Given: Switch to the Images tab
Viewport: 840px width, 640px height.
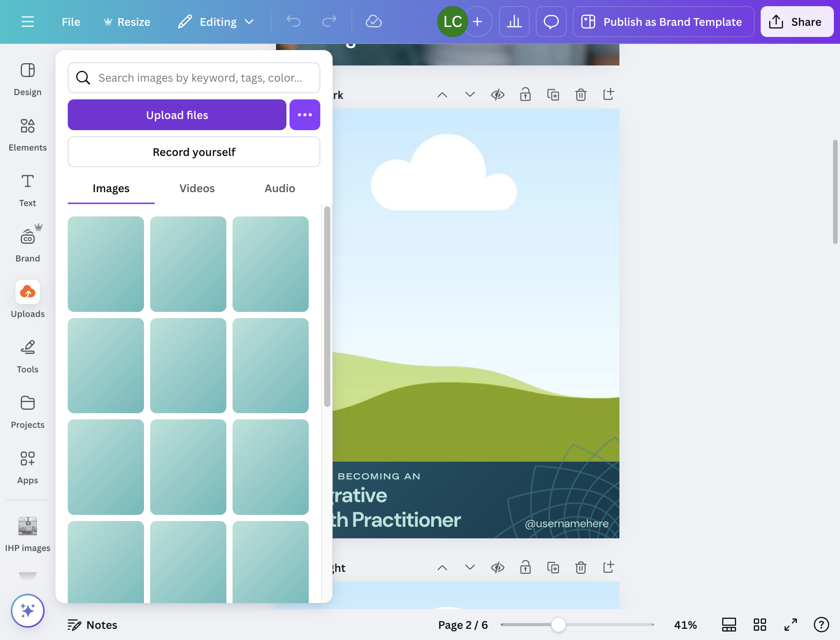Looking at the screenshot, I should tap(111, 188).
